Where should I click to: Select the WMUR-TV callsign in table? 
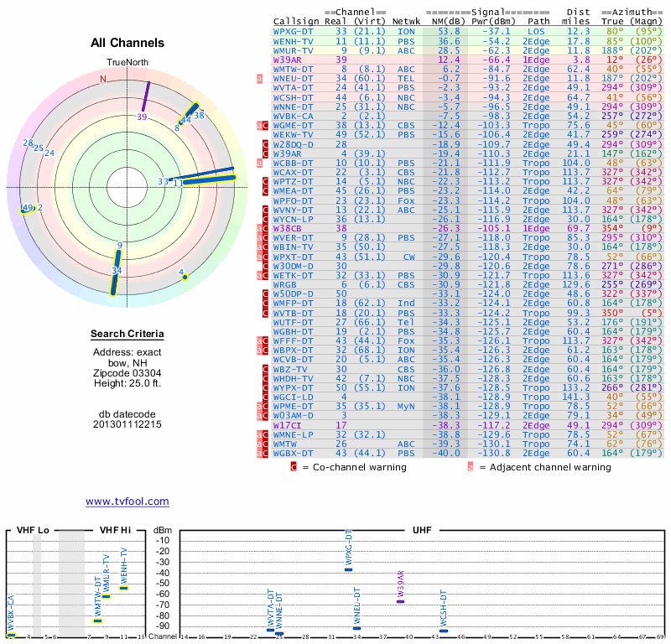click(293, 50)
